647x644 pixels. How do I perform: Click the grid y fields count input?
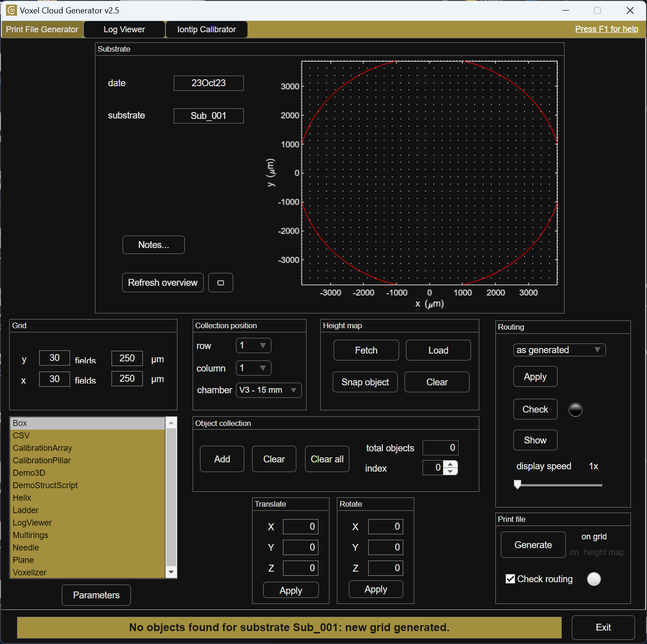click(x=54, y=358)
